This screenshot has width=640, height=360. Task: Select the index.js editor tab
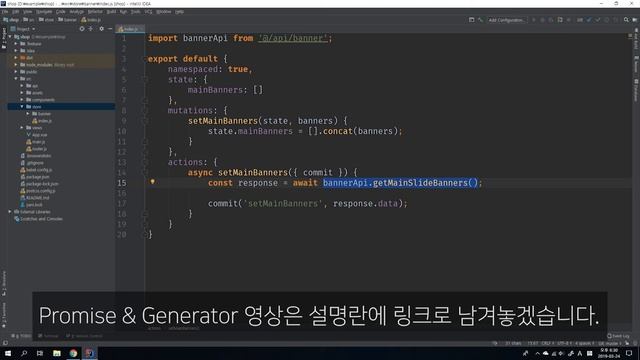pyautogui.click(x=130, y=29)
